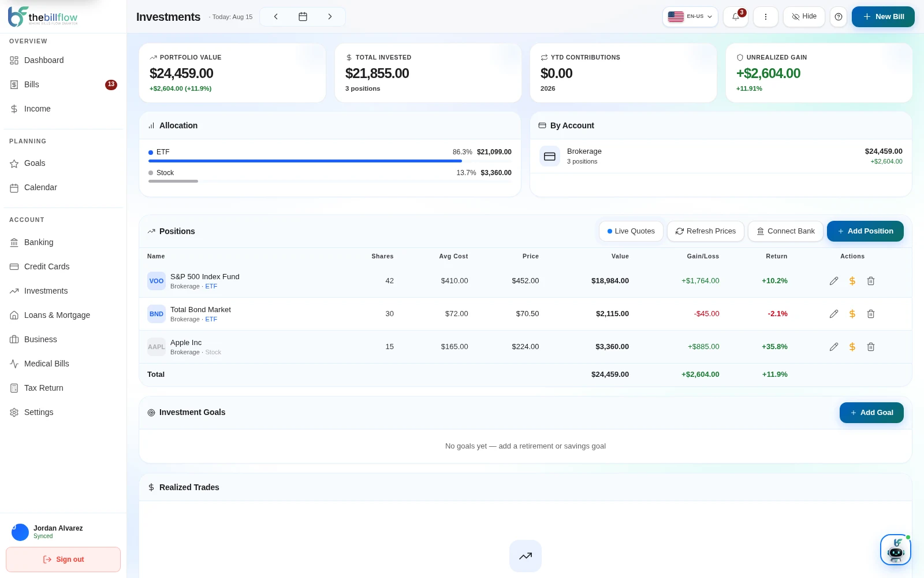Click Refresh Prices button
Viewport: 924px width, 578px height.
705,231
